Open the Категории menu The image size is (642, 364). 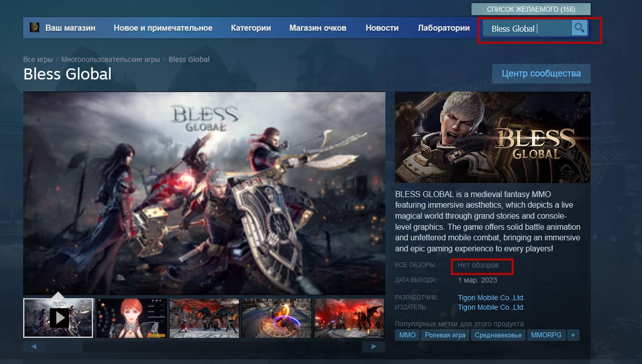[251, 28]
